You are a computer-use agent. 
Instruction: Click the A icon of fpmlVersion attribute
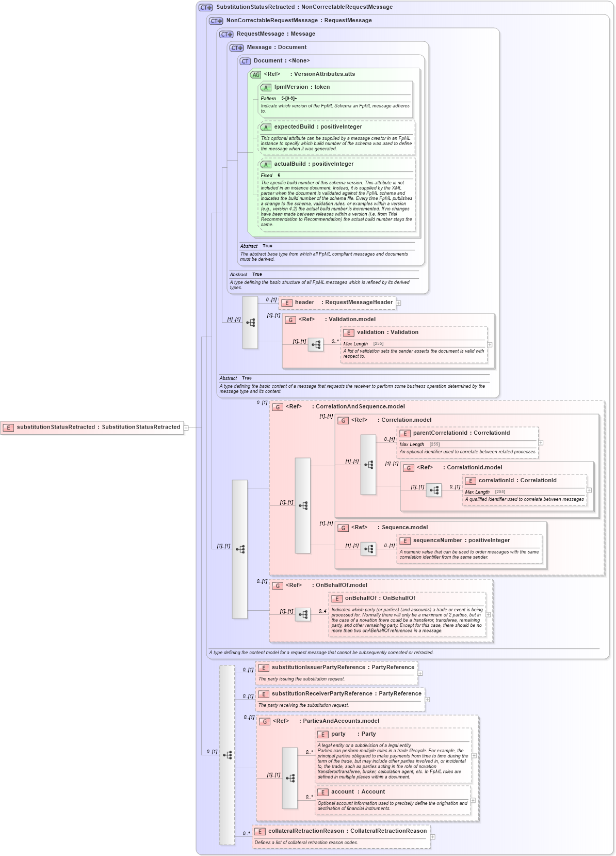tap(266, 88)
